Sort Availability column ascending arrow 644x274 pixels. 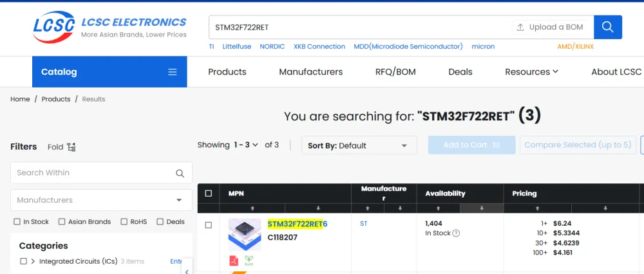click(438, 208)
